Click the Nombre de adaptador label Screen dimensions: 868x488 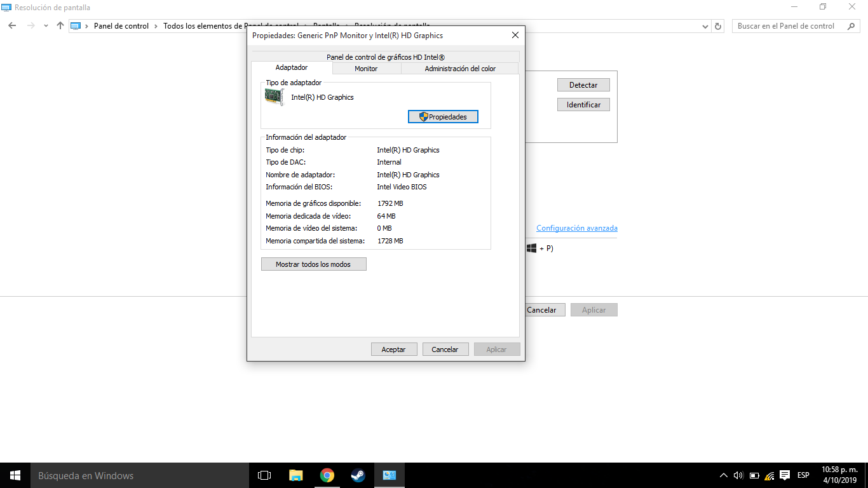[x=300, y=175]
